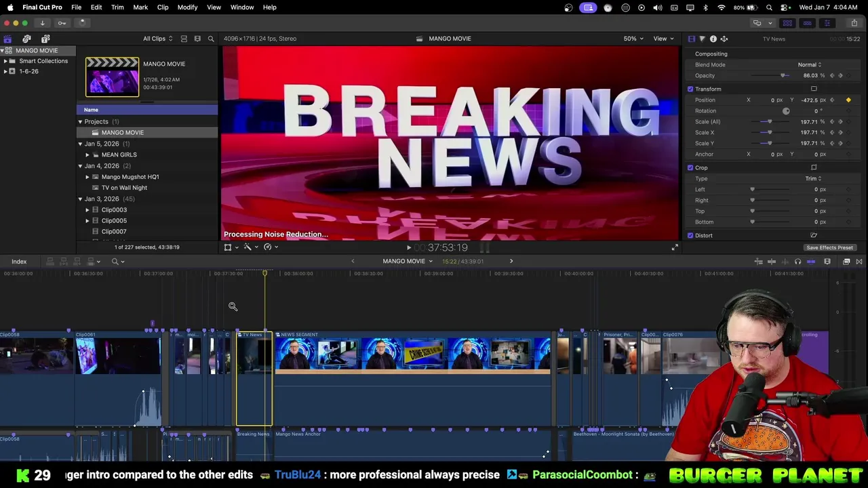Screen dimensions: 868x488
Task: Disable the Transform effect checkbox
Action: [690, 89]
